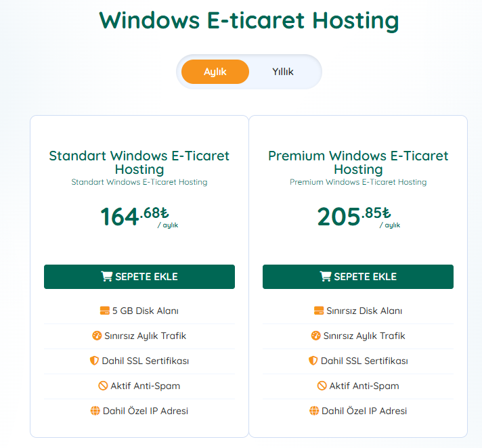Add Standart Windows E-Ticaret Hosting to cart

point(139,277)
